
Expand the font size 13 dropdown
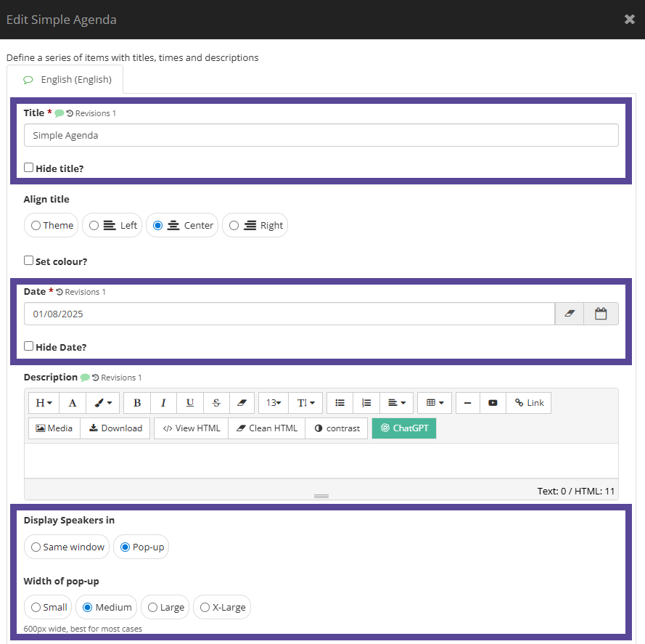coord(273,403)
